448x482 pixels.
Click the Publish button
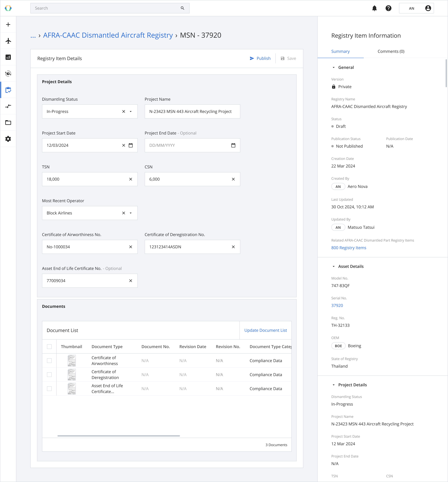click(x=260, y=58)
